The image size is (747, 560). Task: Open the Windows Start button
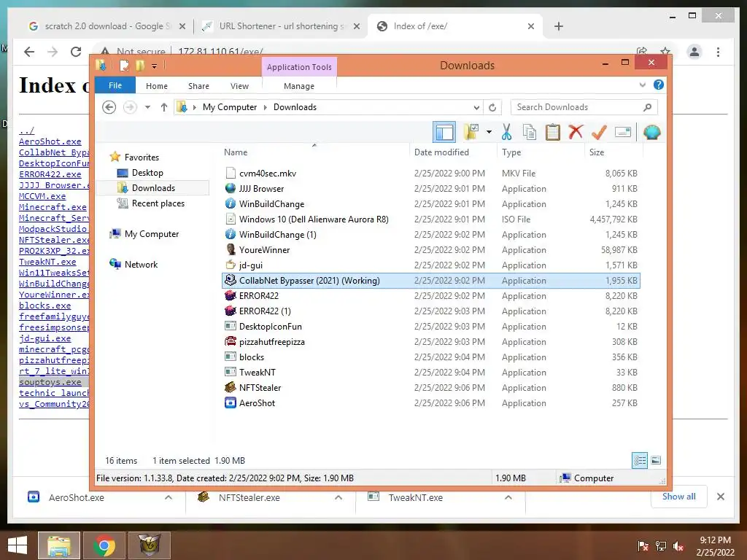[x=18, y=545]
